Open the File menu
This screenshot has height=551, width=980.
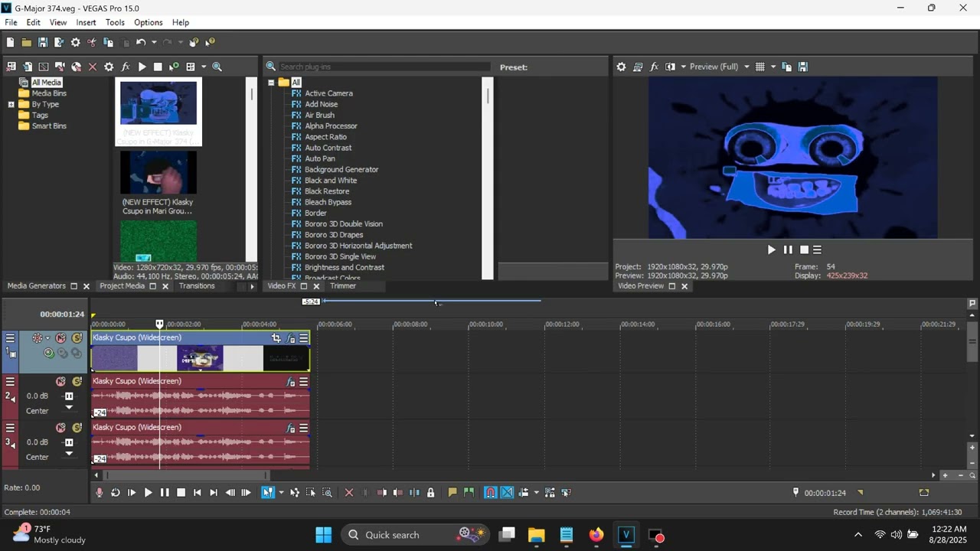[11, 22]
